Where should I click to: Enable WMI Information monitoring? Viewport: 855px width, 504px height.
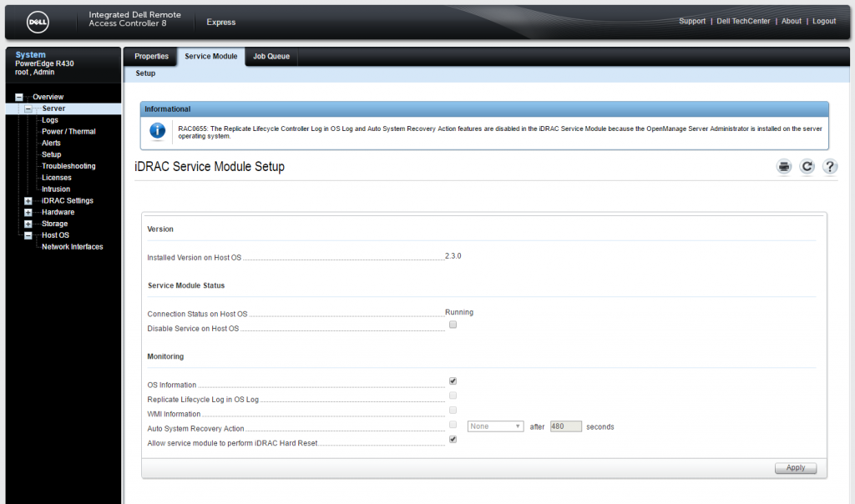click(453, 410)
